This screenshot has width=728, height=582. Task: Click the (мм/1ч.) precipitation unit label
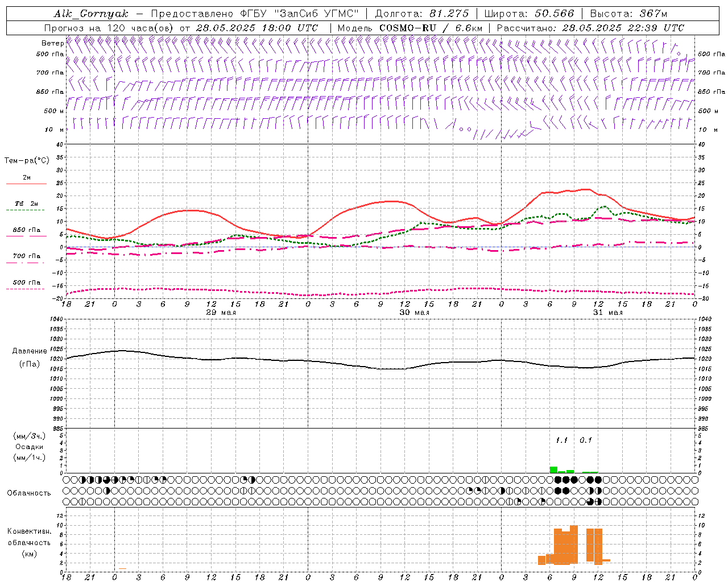click(30, 458)
